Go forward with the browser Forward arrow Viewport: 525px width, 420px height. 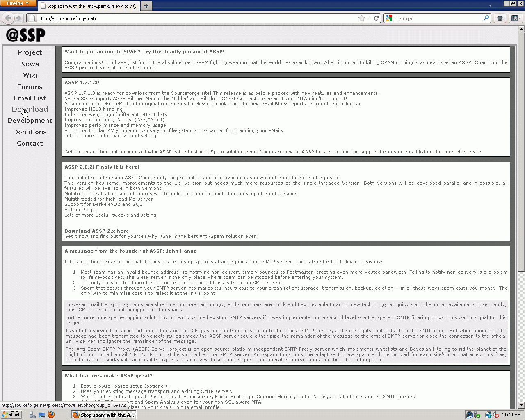click(x=18, y=18)
